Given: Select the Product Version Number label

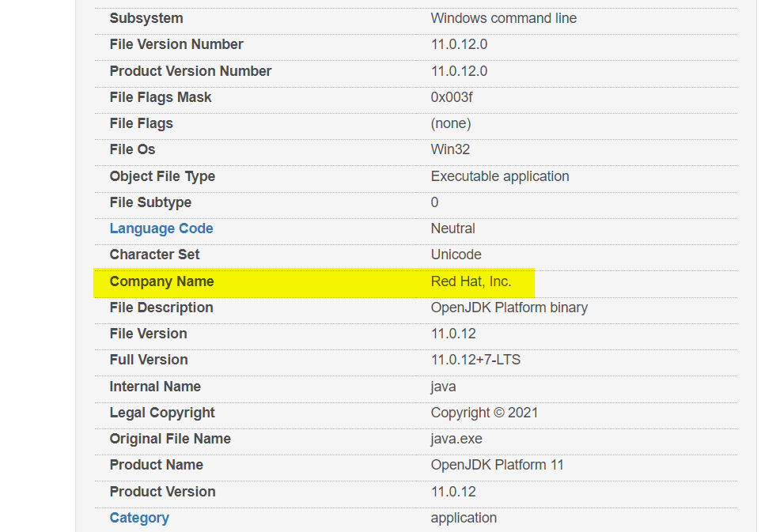Looking at the screenshot, I should coord(190,71).
